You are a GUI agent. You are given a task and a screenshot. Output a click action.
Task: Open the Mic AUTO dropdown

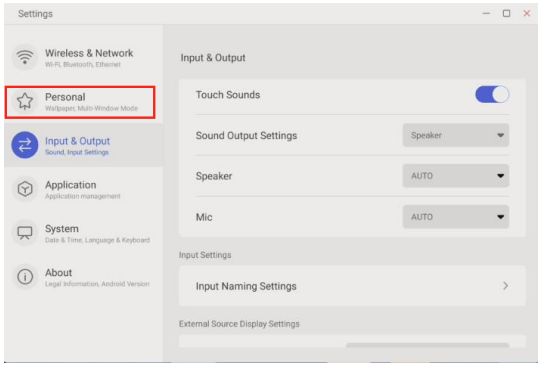click(456, 217)
